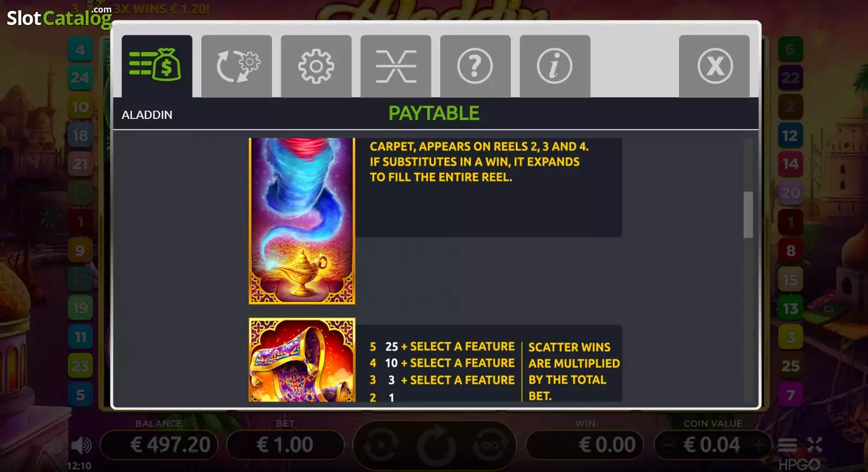Show the paylines crossing-lines tab
The width and height of the screenshot is (868, 472).
pyautogui.click(x=396, y=66)
